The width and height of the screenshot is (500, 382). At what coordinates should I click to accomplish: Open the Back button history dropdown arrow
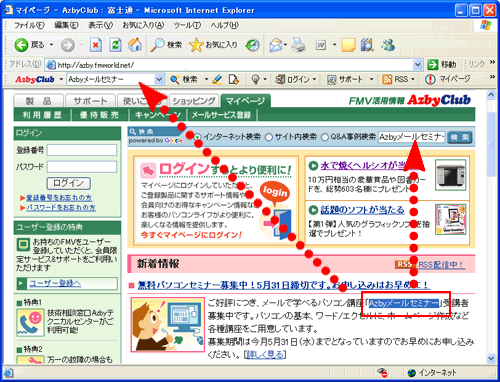[x=51, y=45]
